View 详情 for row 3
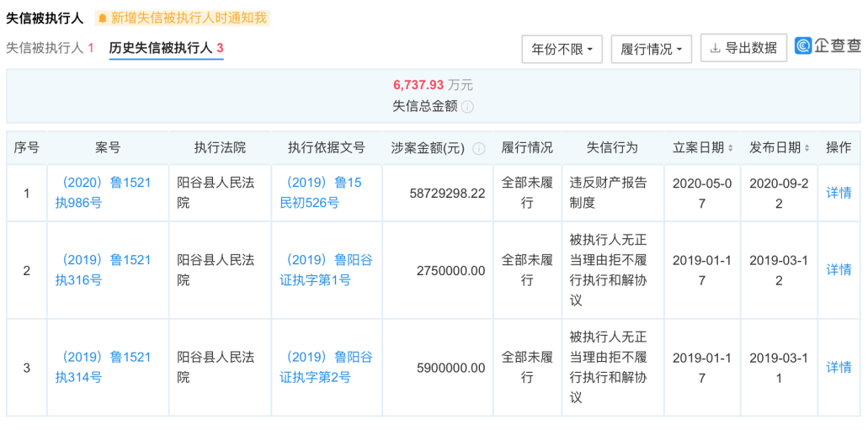This screenshot has height=430, width=868. coord(839,367)
